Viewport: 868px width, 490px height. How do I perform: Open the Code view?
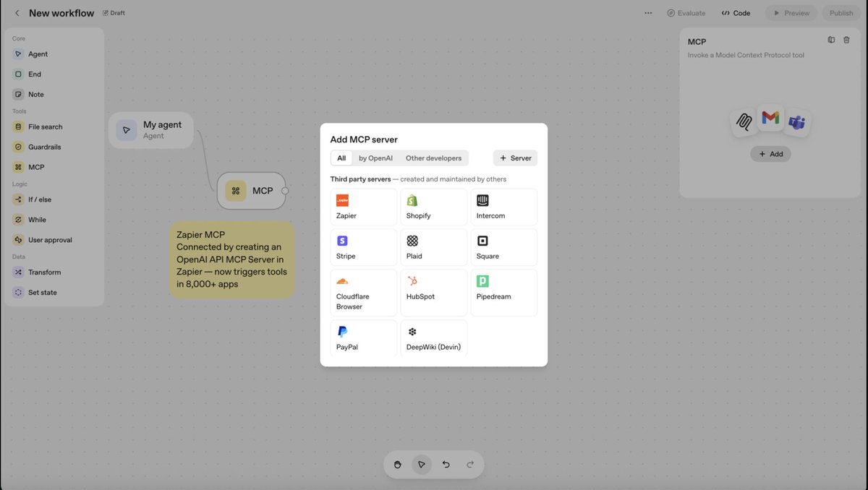(736, 13)
